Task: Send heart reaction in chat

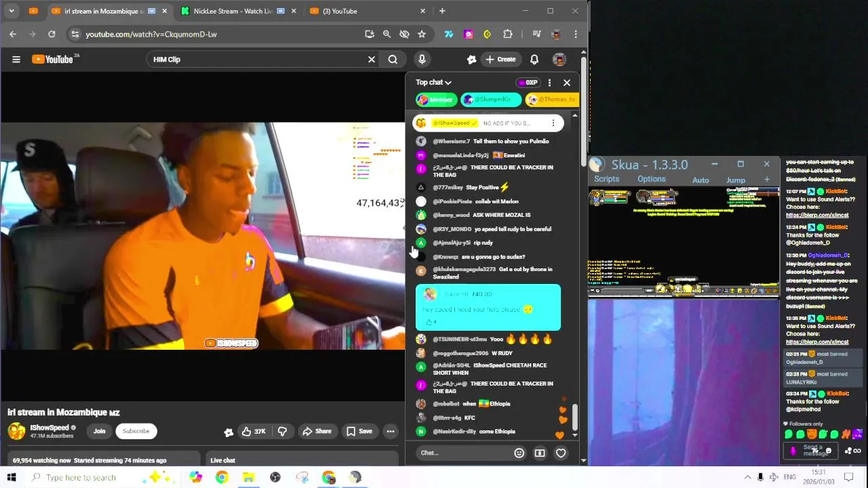Action: [561, 453]
